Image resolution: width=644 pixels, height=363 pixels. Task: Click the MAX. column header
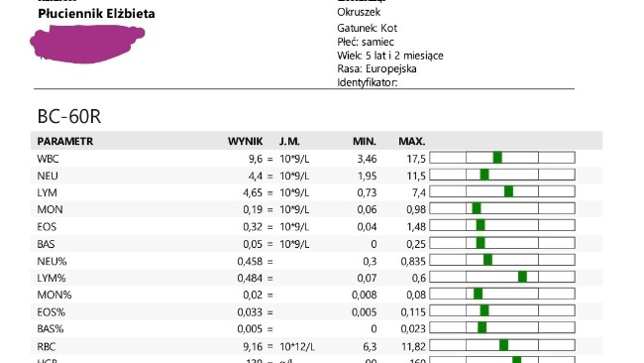pos(411,141)
